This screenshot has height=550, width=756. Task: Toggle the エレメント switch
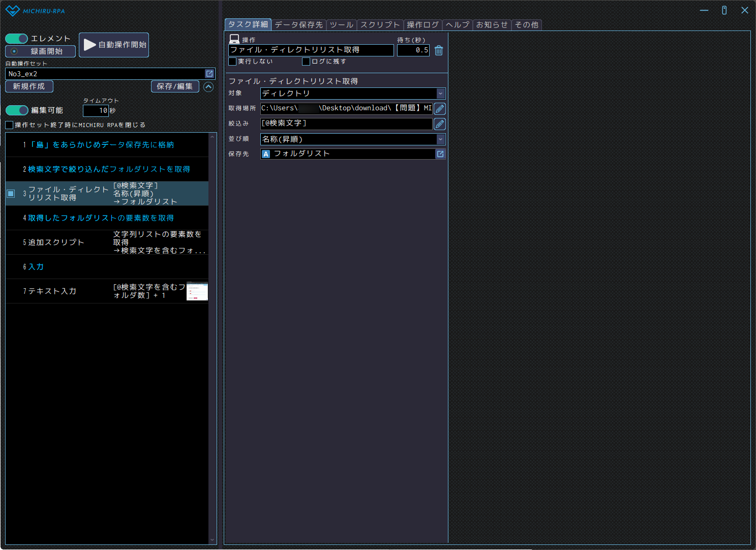pos(17,39)
